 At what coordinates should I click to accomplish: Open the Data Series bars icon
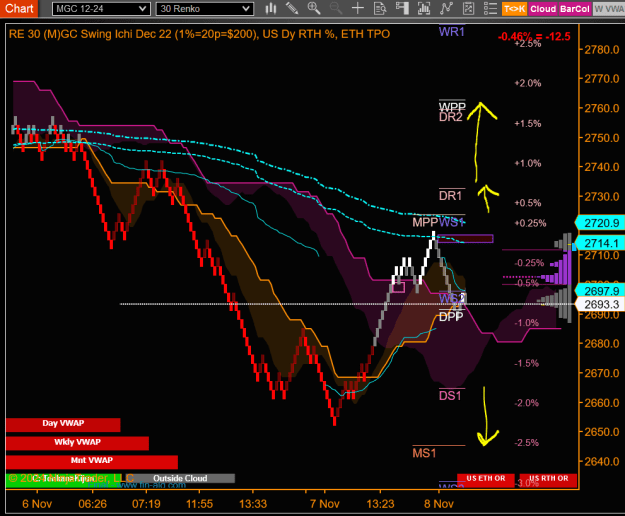pyautogui.click(x=424, y=8)
